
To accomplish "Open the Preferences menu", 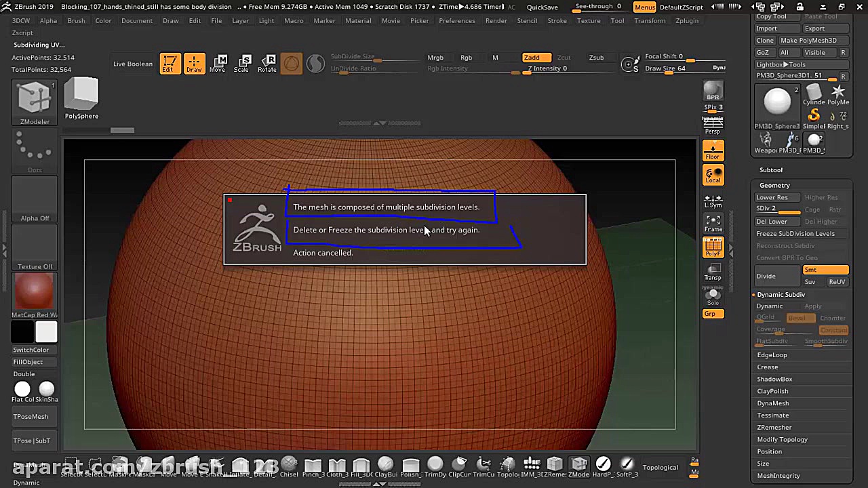I will pyautogui.click(x=456, y=20).
